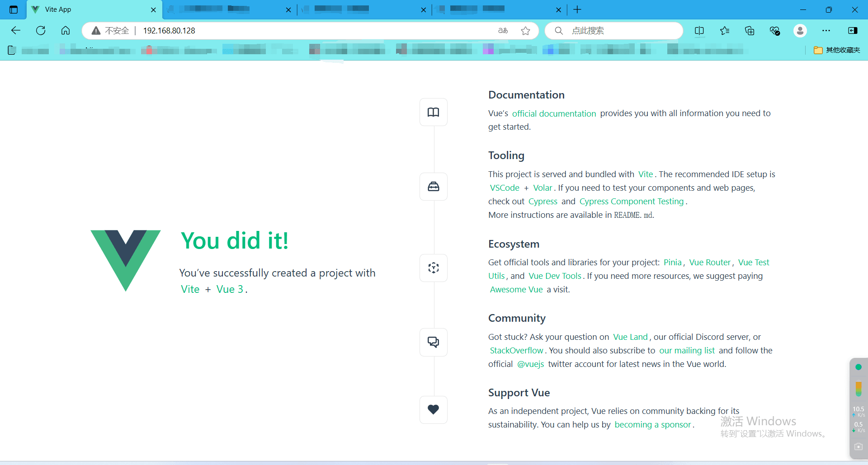This screenshot has height=465, width=868.
Task: Click the search box next to address bar
Action: pos(614,31)
